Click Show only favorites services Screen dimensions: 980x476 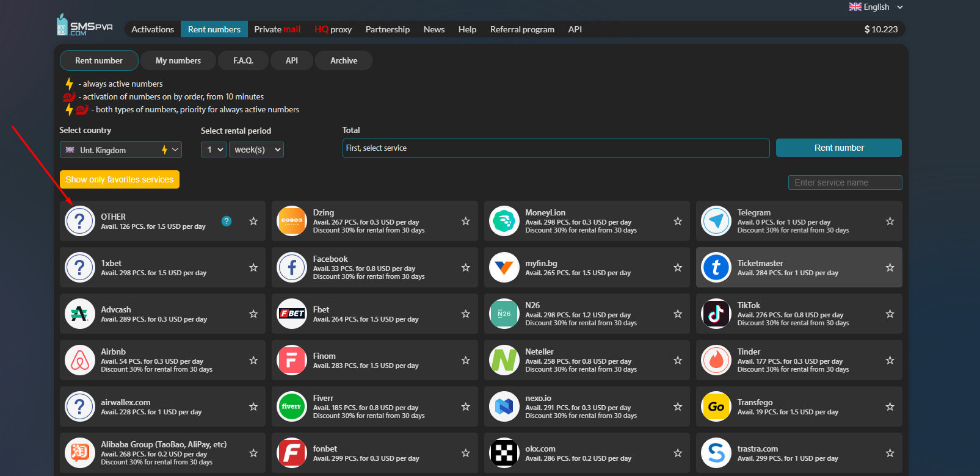pos(120,179)
